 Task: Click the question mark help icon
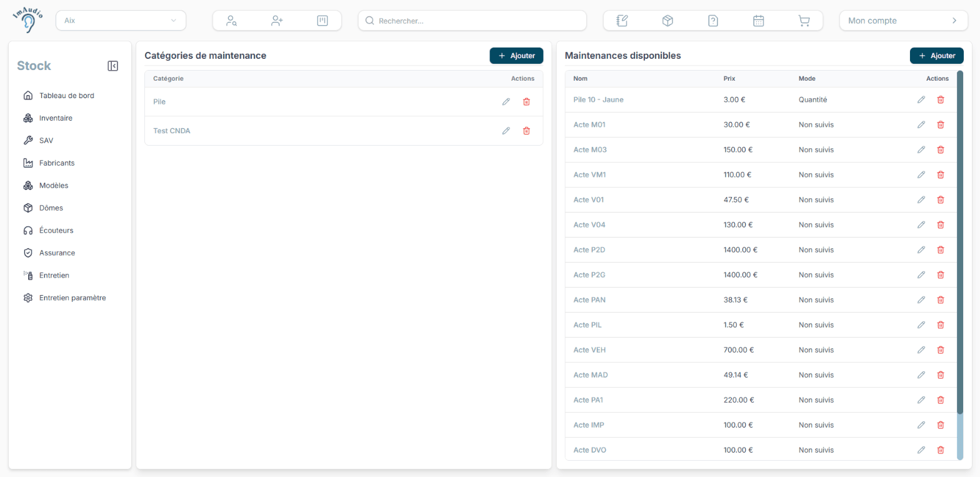coord(713,21)
